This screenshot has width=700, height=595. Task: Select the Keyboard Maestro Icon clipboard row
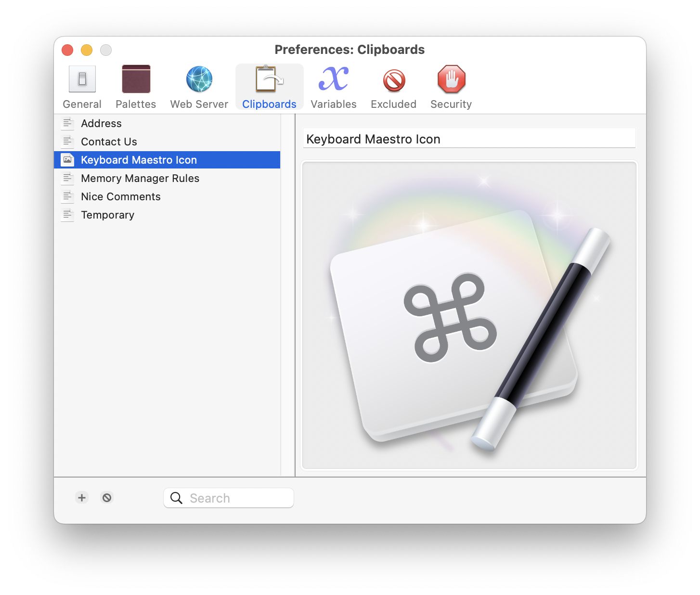[139, 160]
